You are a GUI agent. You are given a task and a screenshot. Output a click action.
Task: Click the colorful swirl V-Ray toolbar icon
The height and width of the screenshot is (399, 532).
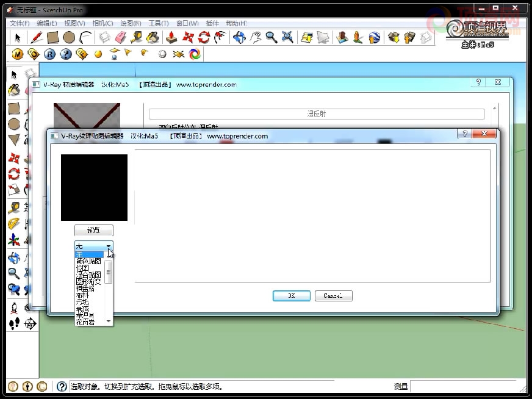pyautogui.click(x=195, y=54)
